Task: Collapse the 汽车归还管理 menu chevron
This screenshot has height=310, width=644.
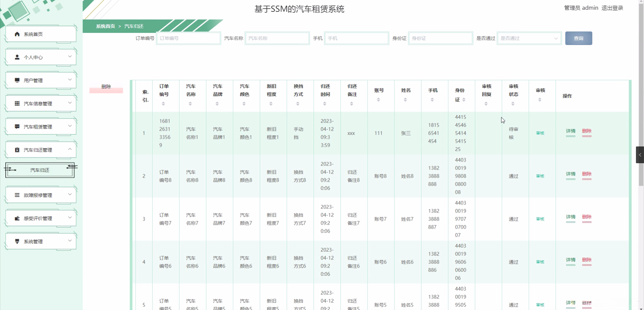Action: 70,149
